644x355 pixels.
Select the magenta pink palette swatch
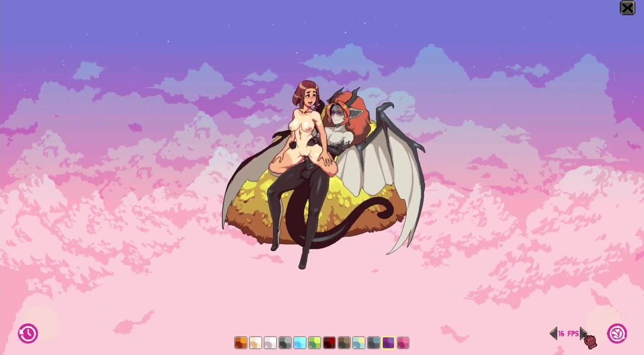[x=403, y=343]
